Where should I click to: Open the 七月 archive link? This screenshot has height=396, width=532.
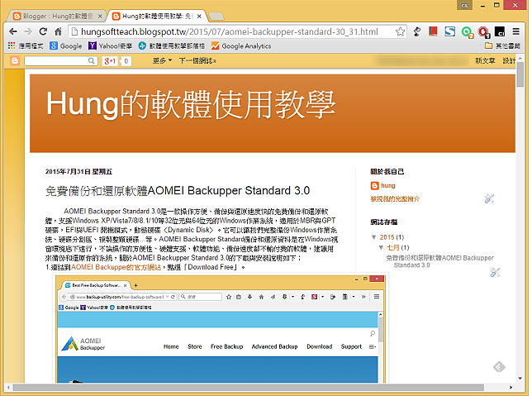click(393, 247)
